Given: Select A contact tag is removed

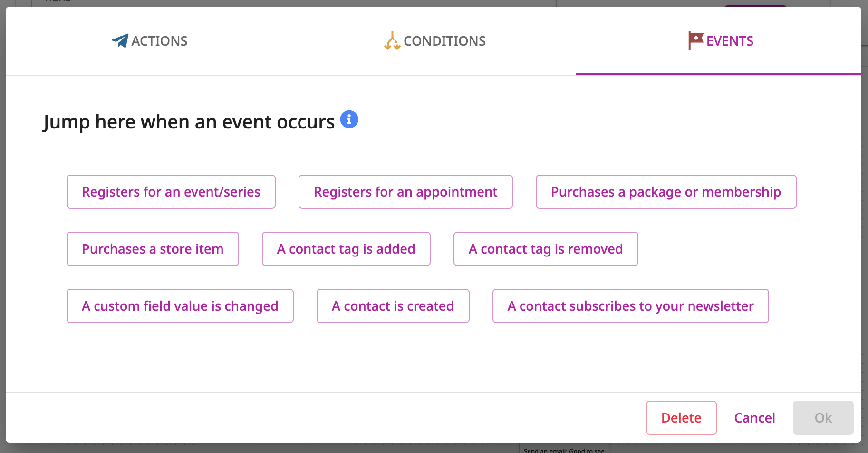Looking at the screenshot, I should (x=546, y=249).
